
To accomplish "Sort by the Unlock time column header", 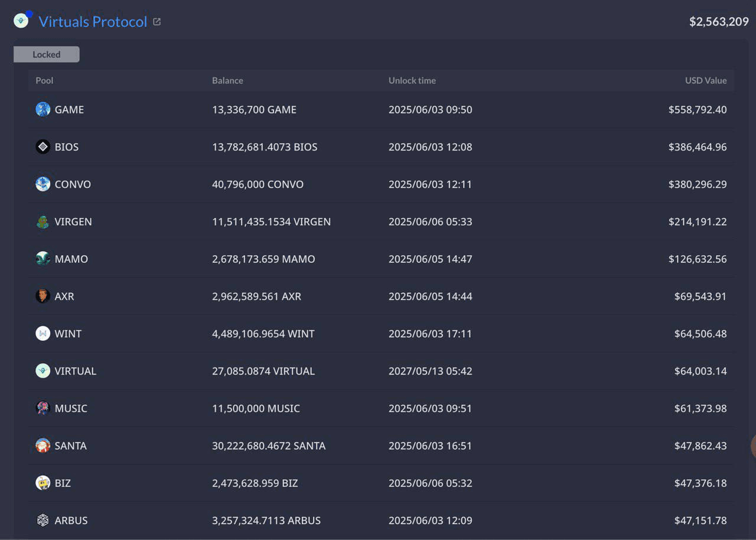I will tap(412, 80).
